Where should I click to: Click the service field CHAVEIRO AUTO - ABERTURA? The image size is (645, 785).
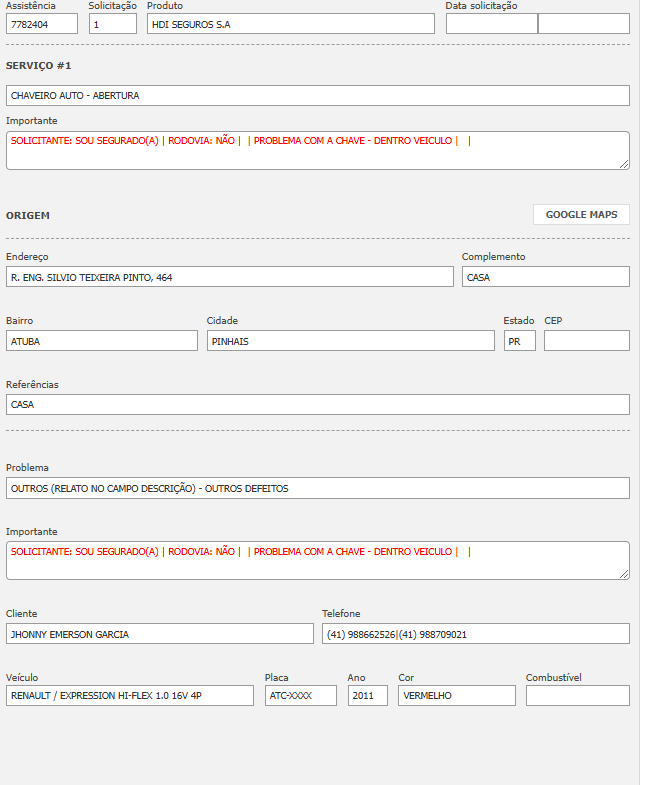[x=317, y=96]
